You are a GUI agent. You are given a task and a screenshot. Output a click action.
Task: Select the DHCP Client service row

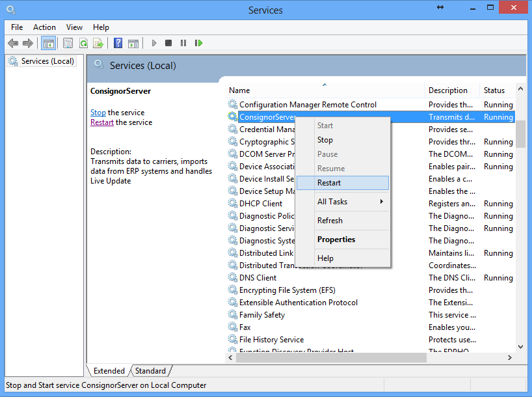[x=260, y=203]
